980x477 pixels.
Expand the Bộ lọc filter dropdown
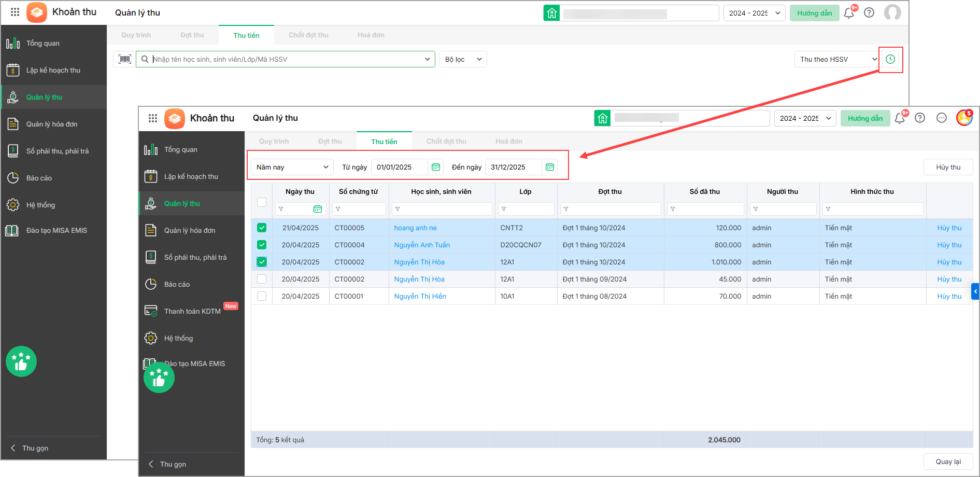(x=463, y=59)
